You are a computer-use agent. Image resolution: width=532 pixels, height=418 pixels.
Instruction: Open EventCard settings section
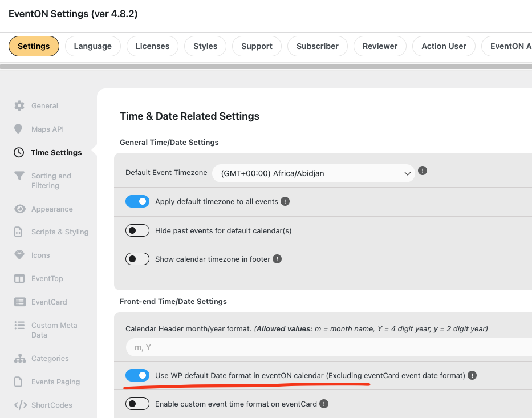click(49, 302)
